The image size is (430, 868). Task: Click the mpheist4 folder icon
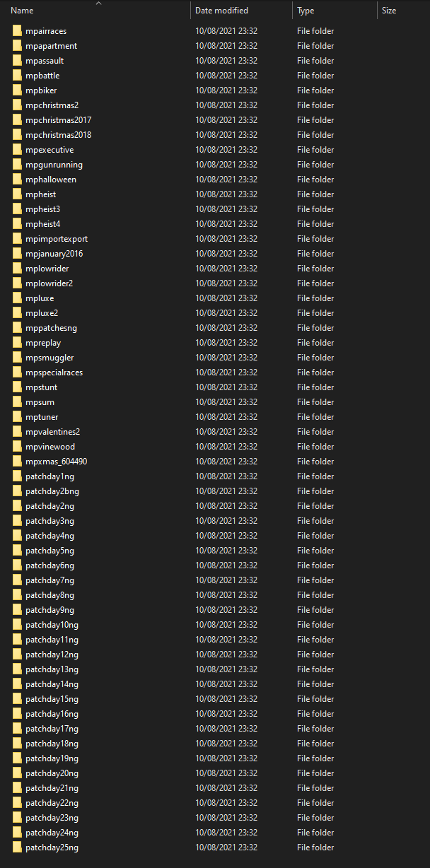(18, 224)
